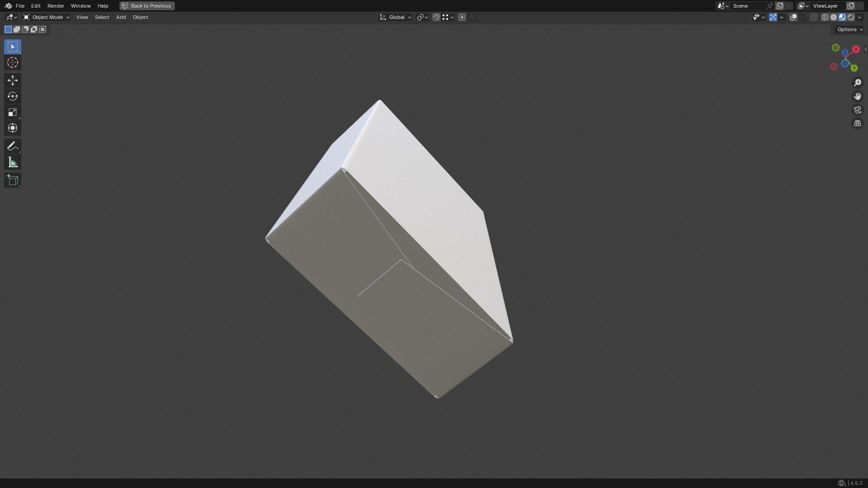868x488 pixels.
Task: Click the Scene name field
Action: [748, 6]
